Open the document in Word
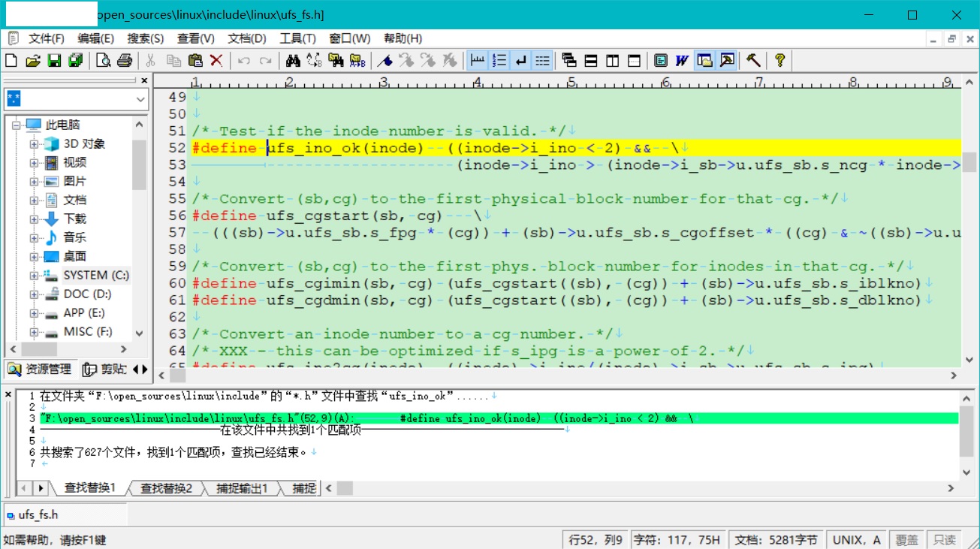The image size is (980, 549). coord(680,60)
